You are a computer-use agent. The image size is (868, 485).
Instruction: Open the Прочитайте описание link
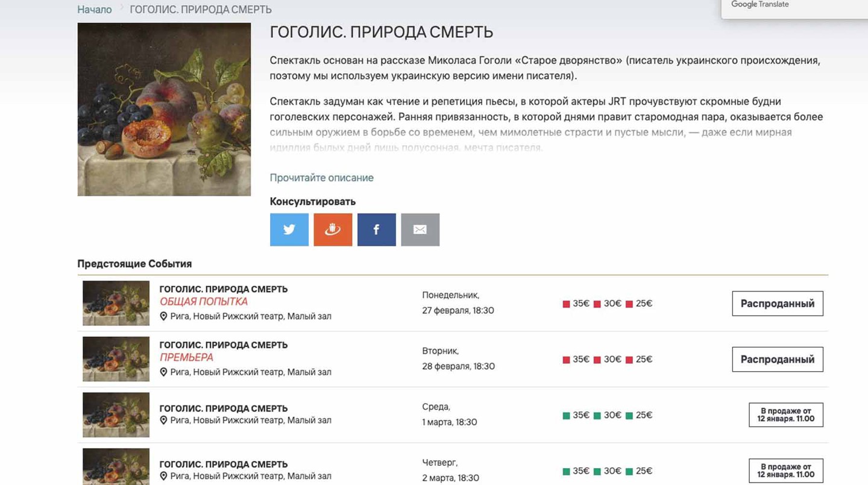[x=322, y=178]
